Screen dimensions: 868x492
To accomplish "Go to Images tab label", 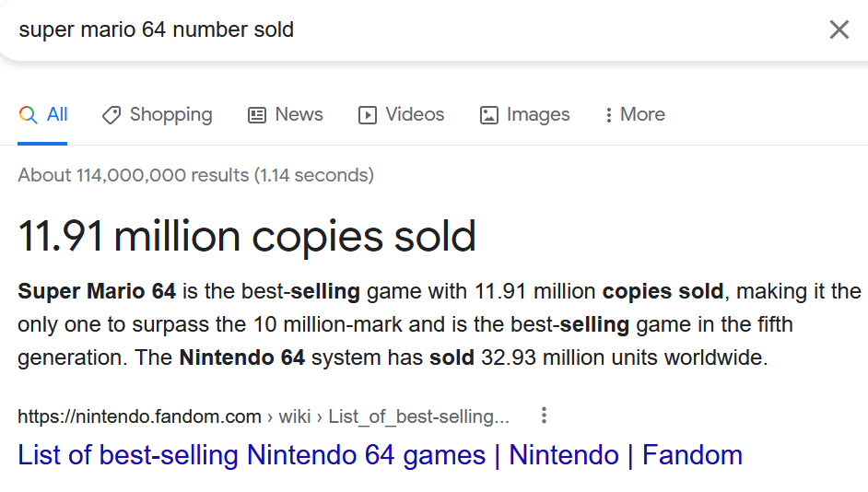I will [x=538, y=114].
